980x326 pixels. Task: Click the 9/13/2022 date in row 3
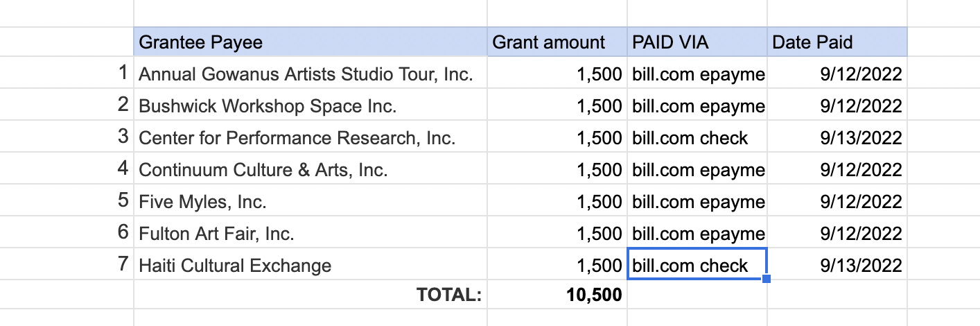pos(837,138)
